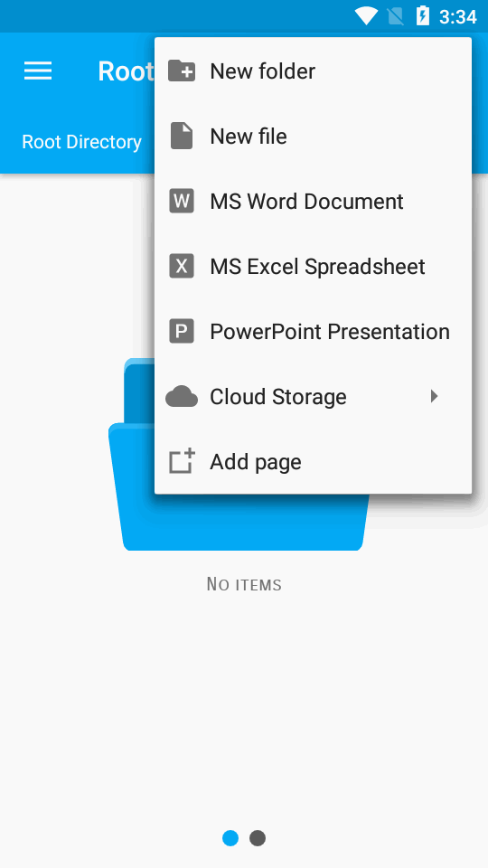
Task: Create an MS Excel Spreadsheet
Action: click(x=314, y=266)
